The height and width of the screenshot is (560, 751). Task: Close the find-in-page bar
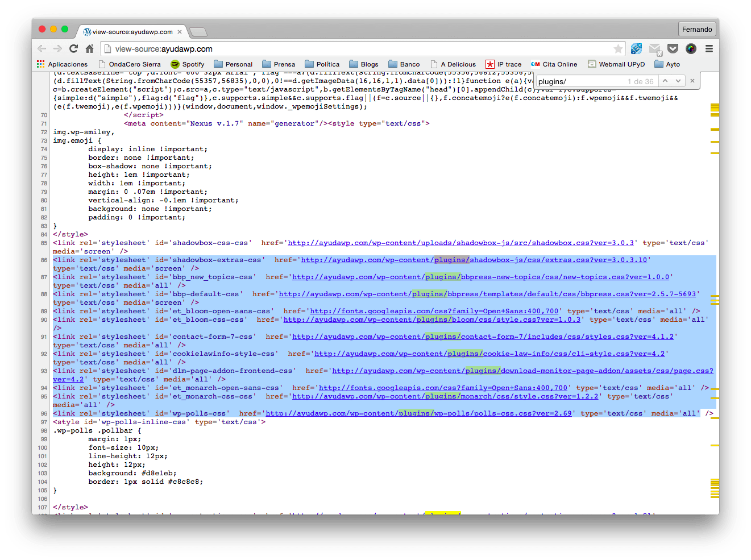[692, 81]
